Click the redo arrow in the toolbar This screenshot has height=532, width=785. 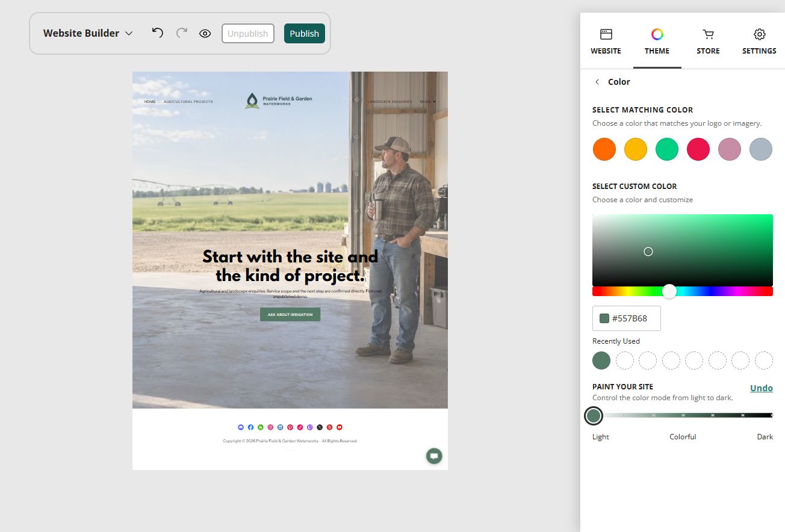tap(181, 33)
